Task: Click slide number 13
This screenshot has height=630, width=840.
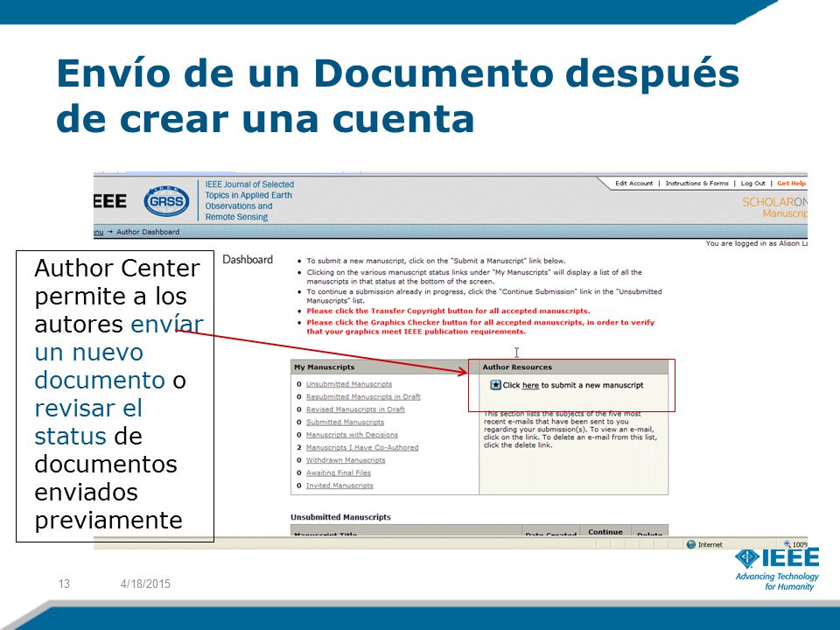Action: (64, 584)
